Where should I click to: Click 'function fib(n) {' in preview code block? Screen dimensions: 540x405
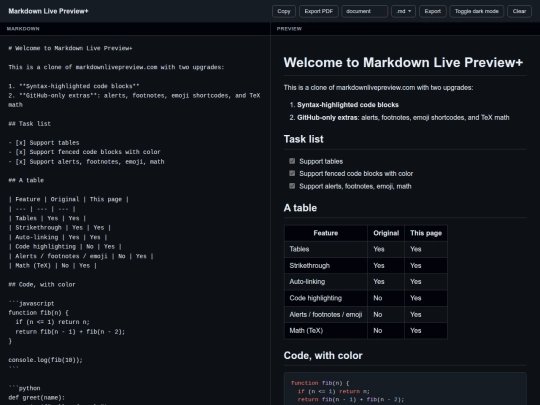pyautogui.click(x=320, y=383)
